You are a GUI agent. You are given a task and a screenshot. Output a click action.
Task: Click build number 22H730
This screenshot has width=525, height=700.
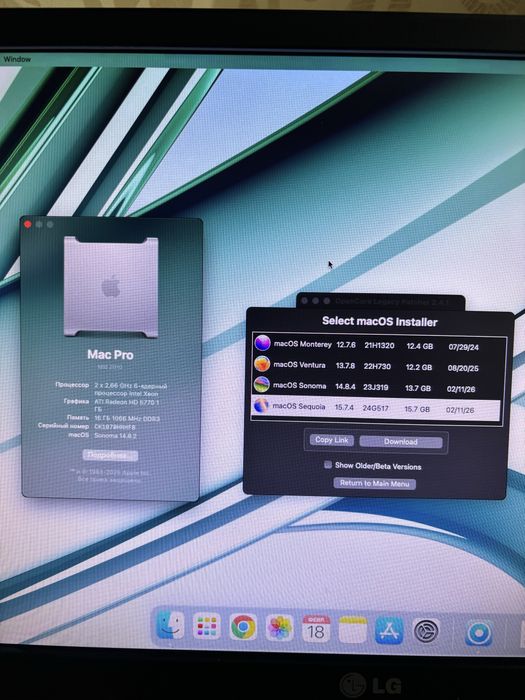click(377, 366)
